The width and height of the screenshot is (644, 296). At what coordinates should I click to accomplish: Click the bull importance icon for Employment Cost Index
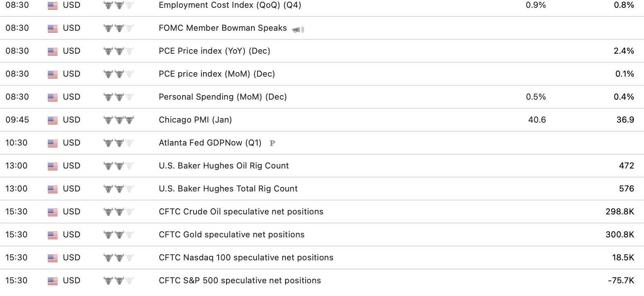[119, 5]
